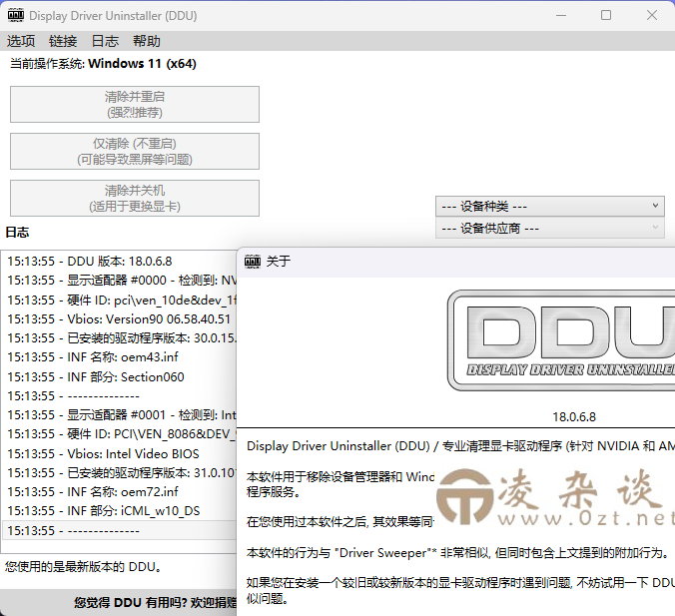Viewport: 675px width, 616px height.
Task: Click 清除并重启 (强烈推荐) button
Action: pos(135,104)
